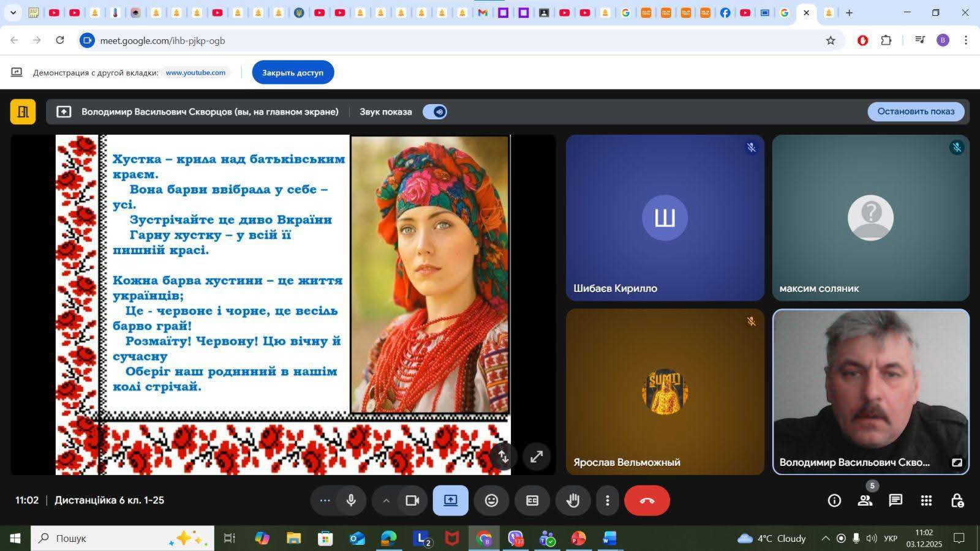Show the participants list
The height and width of the screenshot is (551, 980).
click(865, 501)
